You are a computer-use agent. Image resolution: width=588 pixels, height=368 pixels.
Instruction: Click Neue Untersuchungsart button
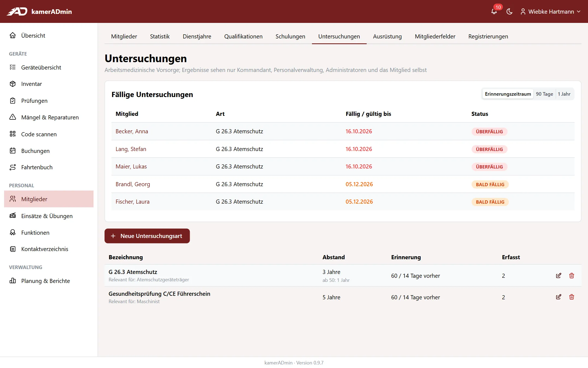click(x=147, y=236)
